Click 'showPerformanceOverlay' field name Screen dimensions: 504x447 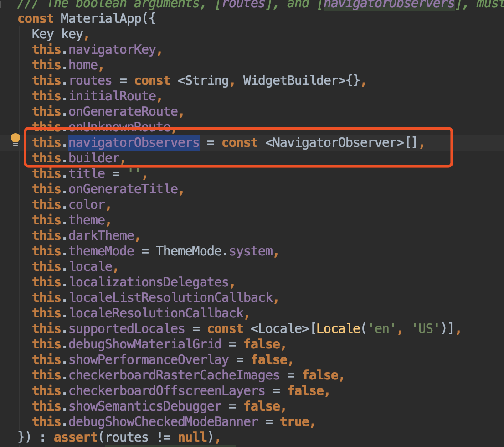149,359
